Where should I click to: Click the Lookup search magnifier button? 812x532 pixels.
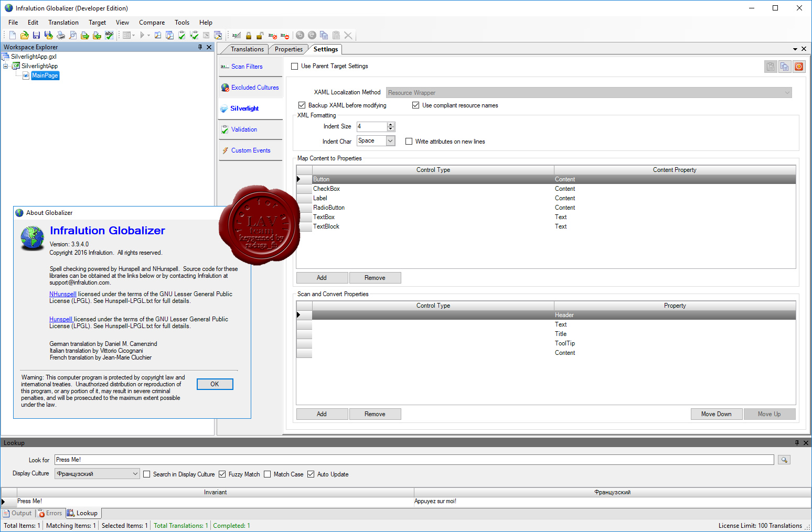784,460
